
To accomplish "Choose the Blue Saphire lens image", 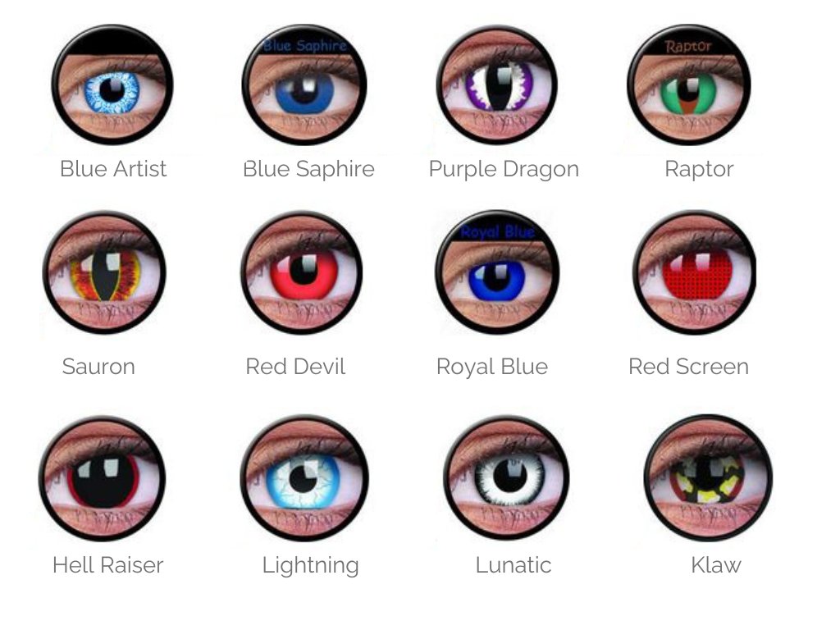I will coord(304,84).
